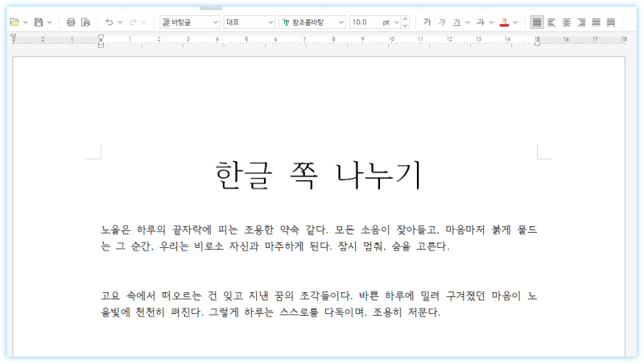Open the 대표 language group dropdown
644x364 pixels.
[x=270, y=22]
